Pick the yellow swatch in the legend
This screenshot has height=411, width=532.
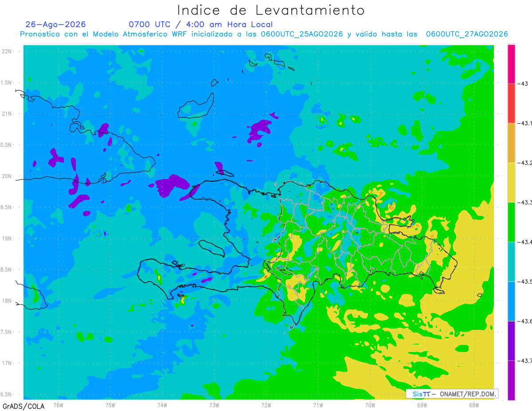(x=511, y=182)
